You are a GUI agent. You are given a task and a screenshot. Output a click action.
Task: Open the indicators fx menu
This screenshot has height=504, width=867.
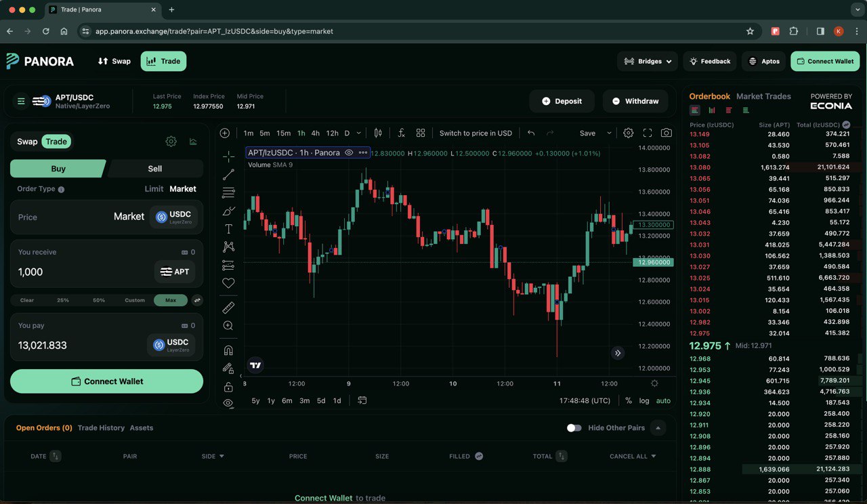click(401, 133)
